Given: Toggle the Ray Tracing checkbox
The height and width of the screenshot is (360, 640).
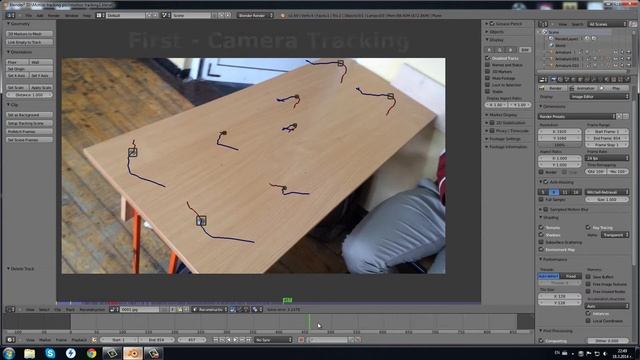Looking at the screenshot, I should 588,227.
